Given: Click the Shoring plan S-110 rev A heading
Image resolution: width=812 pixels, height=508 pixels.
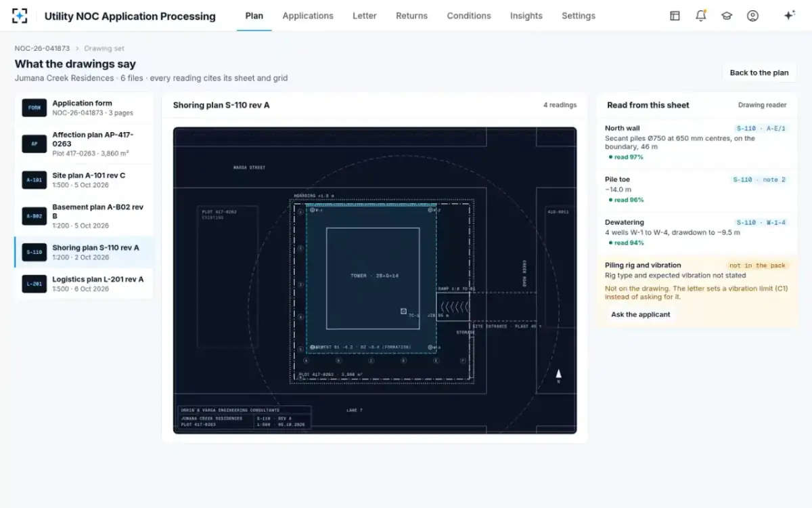Looking at the screenshot, I should (x=221, y=105).
